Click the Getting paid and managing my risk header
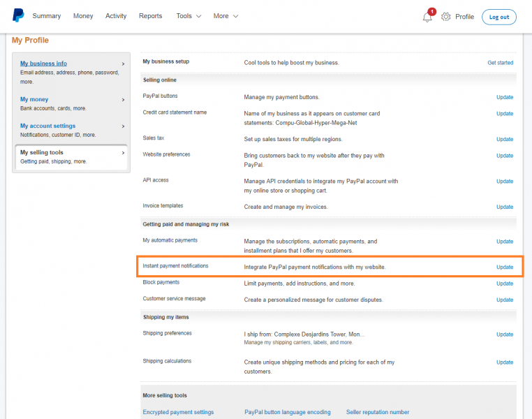 [x=186, y=224]
